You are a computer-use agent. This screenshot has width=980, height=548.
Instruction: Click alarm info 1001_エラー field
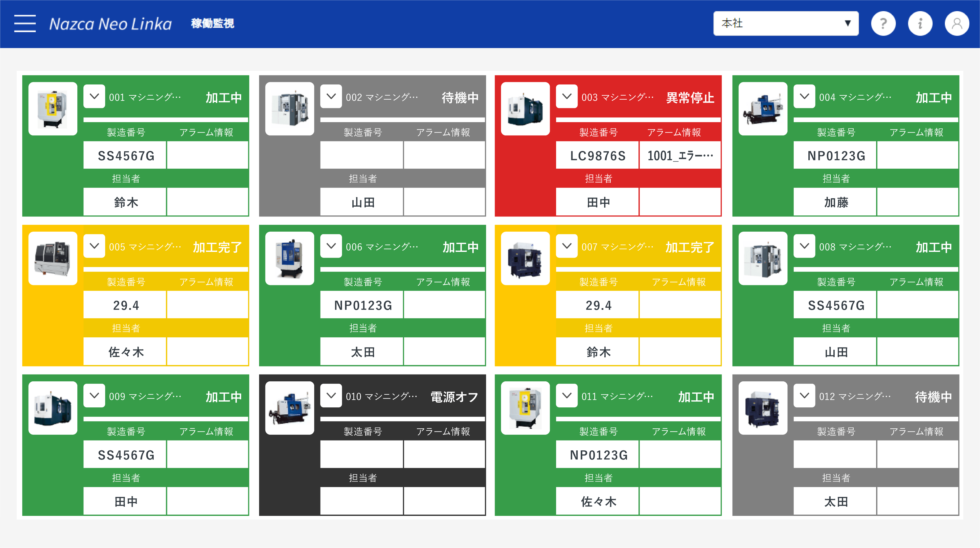pyautogui.click(x=680, y=155)
